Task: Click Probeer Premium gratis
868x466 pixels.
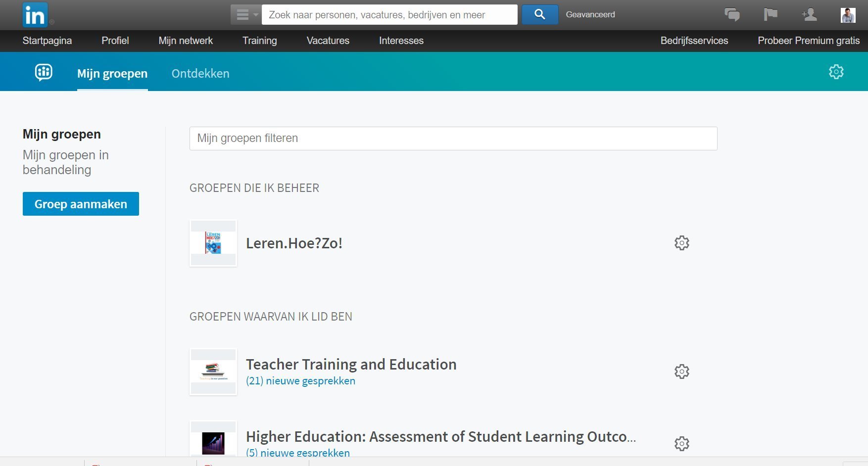Action: (x=809, y=41)
